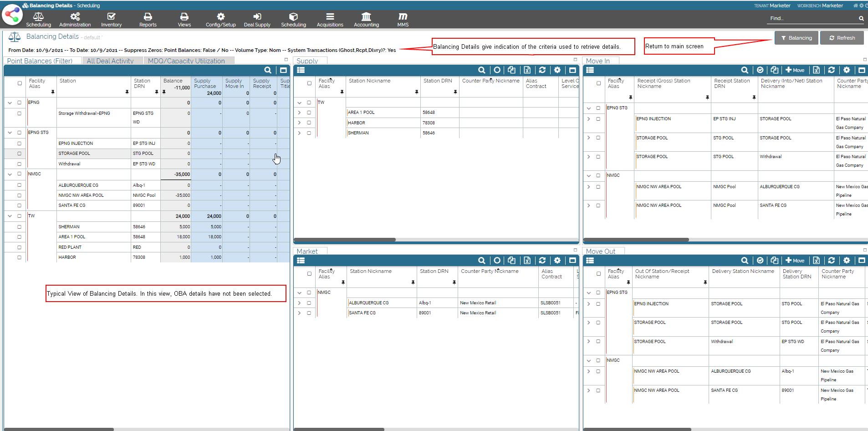Open settings gear in Market panel
Image resolution: width=868 pixels, height=431 pixels.
point(557,261)
